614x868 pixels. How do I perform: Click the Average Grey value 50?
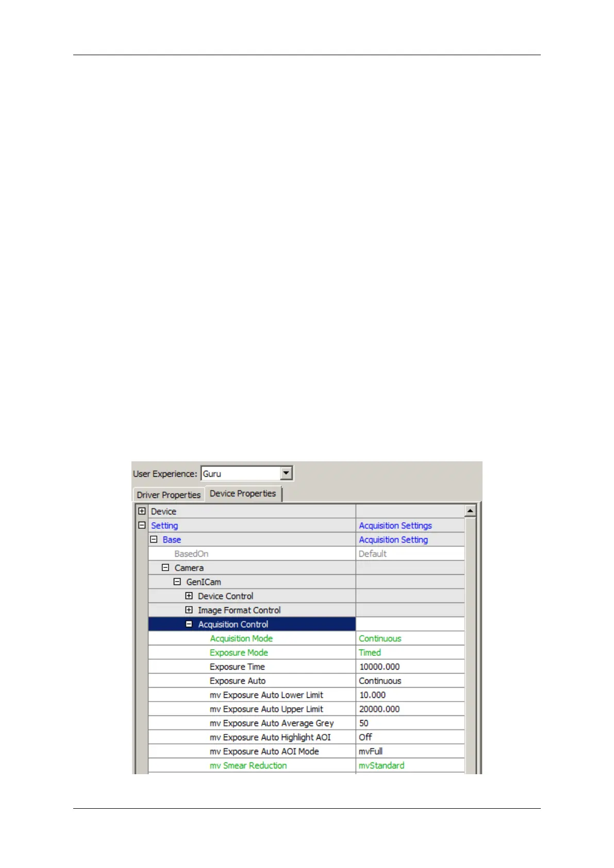[364, 723]
